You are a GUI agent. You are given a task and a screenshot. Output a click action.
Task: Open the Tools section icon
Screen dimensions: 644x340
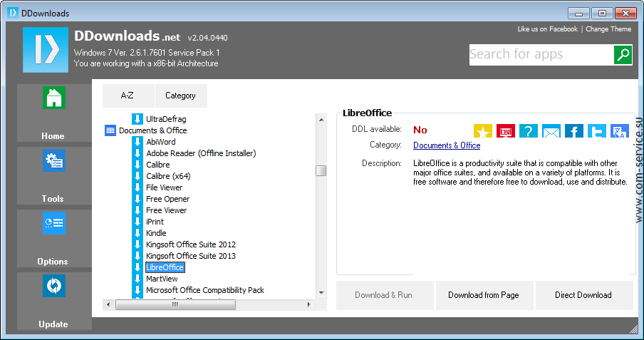coord(54,160)
